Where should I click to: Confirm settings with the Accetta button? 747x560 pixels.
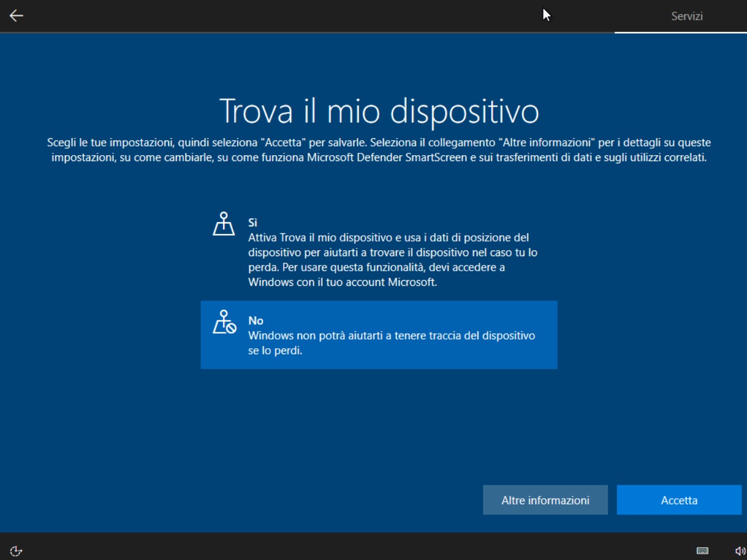[x=679, y=500]
